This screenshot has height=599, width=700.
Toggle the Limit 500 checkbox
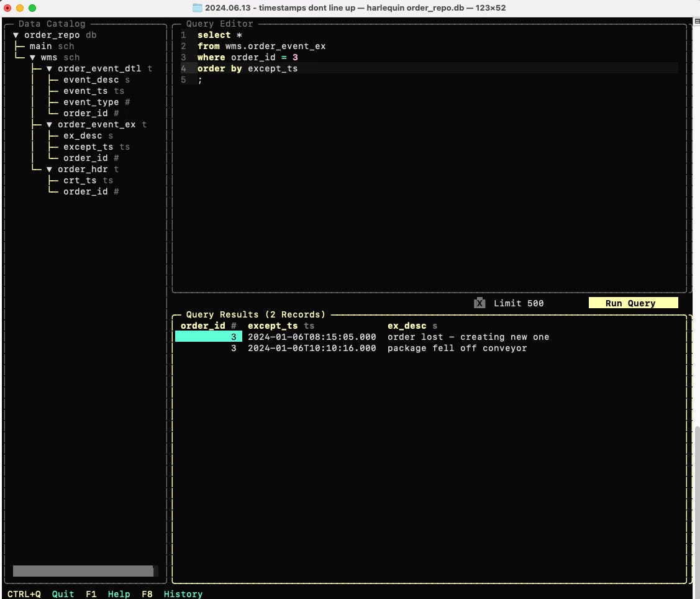480,303
